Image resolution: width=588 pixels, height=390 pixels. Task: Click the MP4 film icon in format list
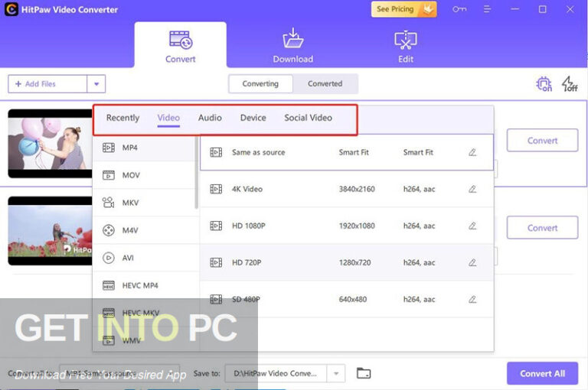(x=109, y=148)
